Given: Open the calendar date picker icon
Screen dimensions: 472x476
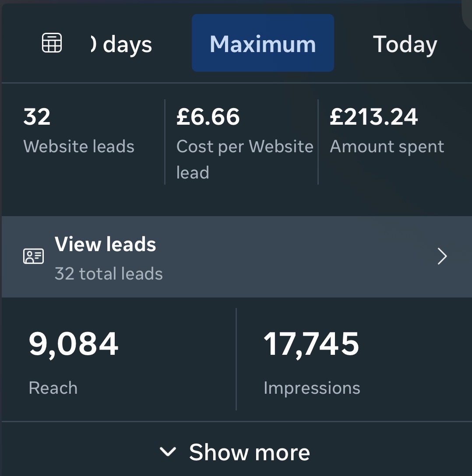Looking at the screenshot, I should click(52, 43).
